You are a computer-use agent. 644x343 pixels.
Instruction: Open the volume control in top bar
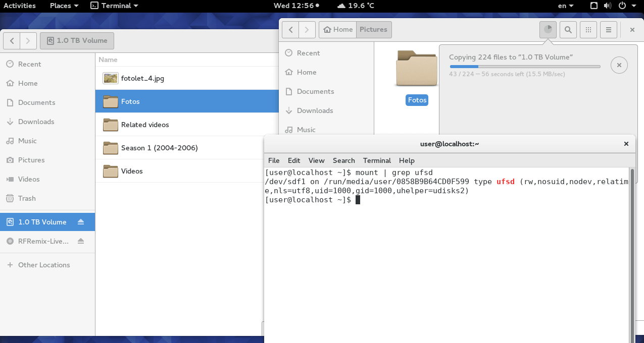click(608, 6)
